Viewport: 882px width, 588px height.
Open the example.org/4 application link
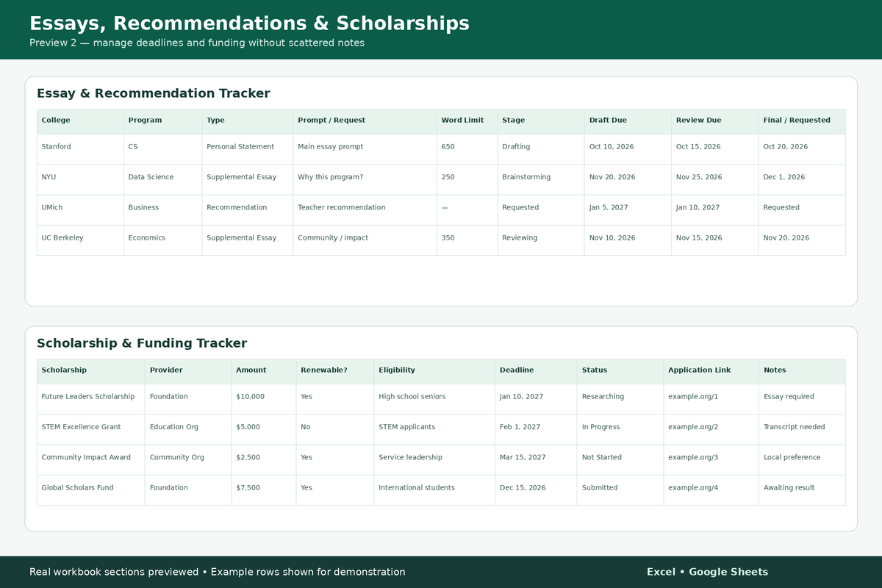coord(693,488)
